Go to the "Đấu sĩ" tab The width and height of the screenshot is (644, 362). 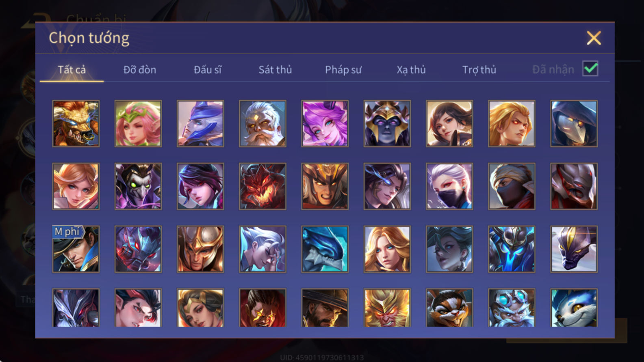point(208,70)
